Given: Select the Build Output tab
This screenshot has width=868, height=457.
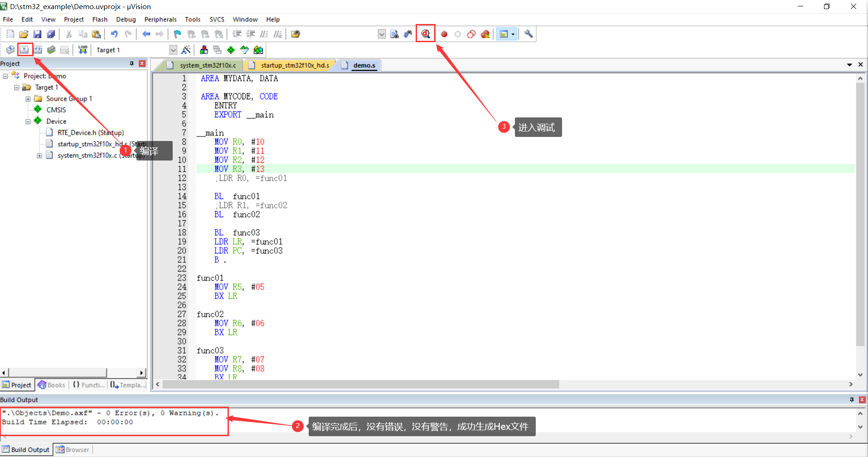Looking at the screenshot, I should point(26,450).
